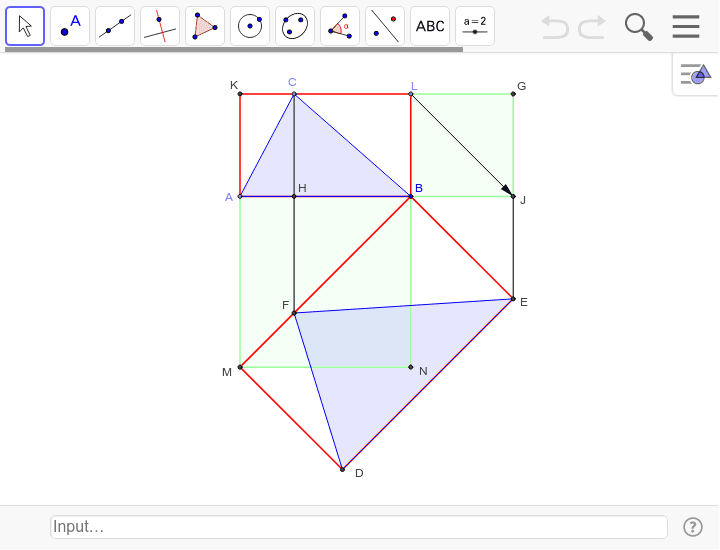This screenshot has width=720, height=550.
Task: Select the Polygon tool
Action: tap(205, 26)
